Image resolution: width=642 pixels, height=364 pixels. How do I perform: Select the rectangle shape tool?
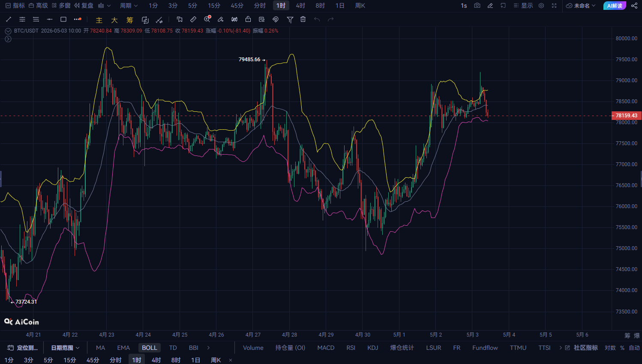click(63, 19)
